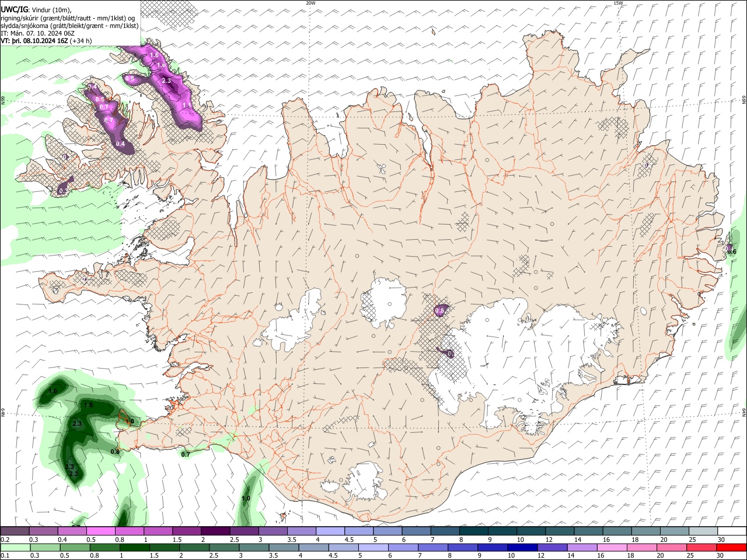This screenshot has height=560, width=747.
Task: Click the '0.4' label in the upper legend row
Action: click(63, 540)
